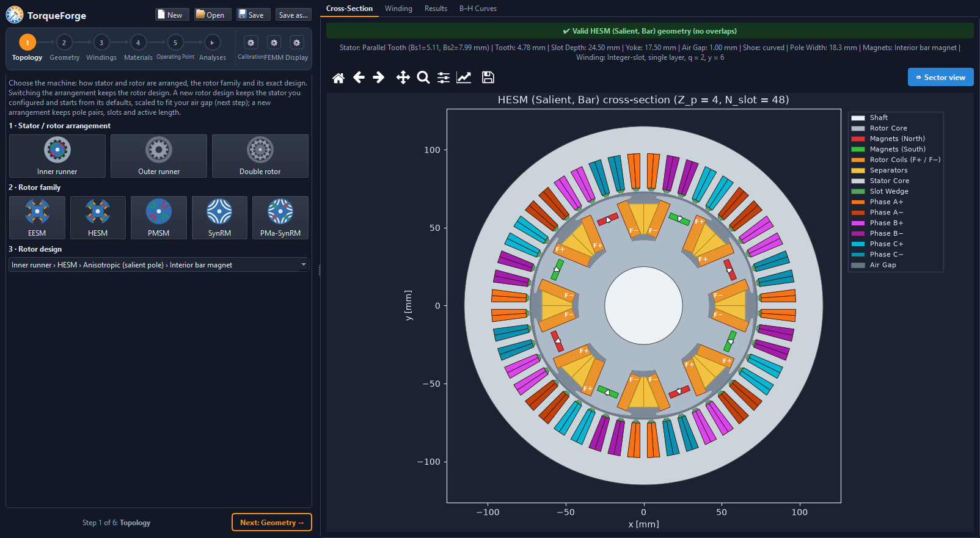This screenshot has width=980, height=538.
Task: Choose the Outer runner arrangement
Action: click(x=159, y=156)
